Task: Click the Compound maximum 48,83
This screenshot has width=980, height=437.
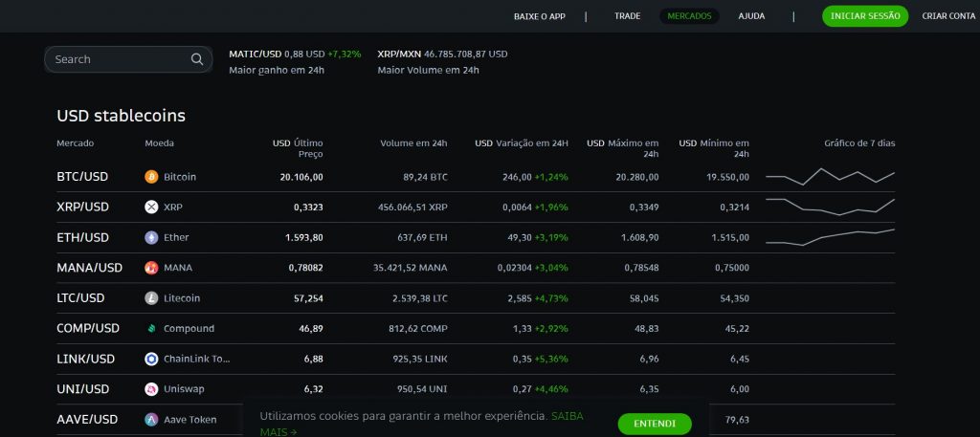Action: (x=647, y=328)
